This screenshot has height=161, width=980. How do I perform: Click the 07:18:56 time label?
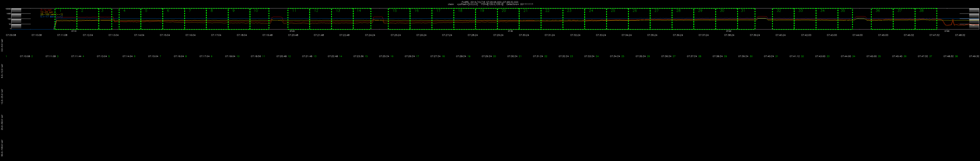256,56
